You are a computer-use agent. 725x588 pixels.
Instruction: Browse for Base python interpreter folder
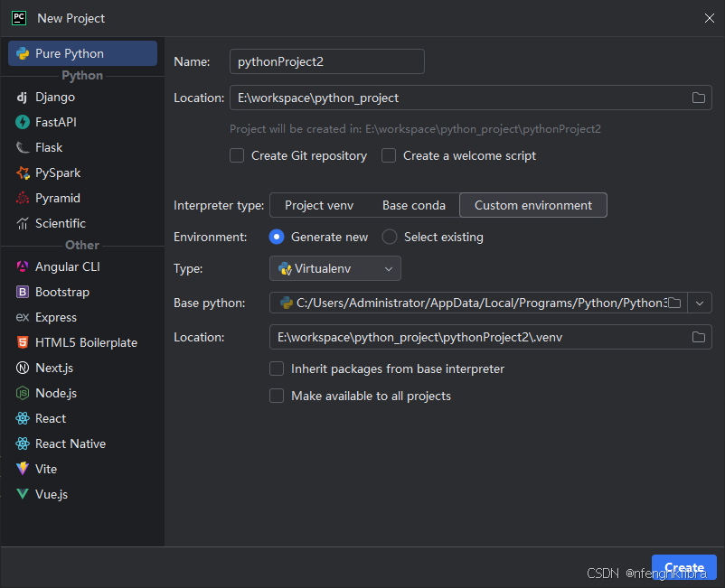click(675, 303)
